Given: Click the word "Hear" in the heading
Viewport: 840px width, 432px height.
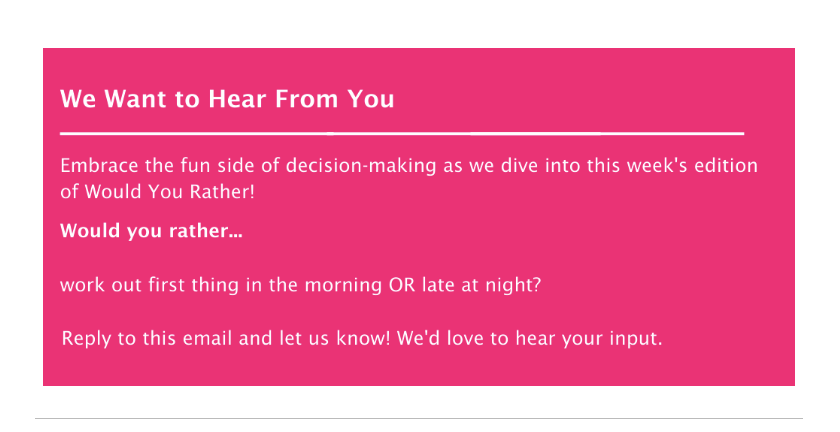Looking at the screenshot, I should coord(235,99).
